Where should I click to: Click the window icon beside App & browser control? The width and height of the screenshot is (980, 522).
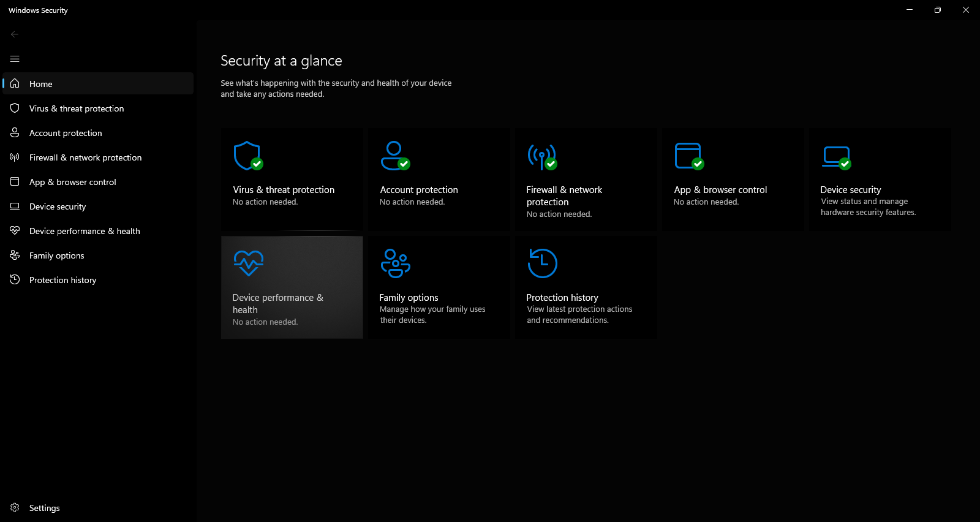coord(15,181)
